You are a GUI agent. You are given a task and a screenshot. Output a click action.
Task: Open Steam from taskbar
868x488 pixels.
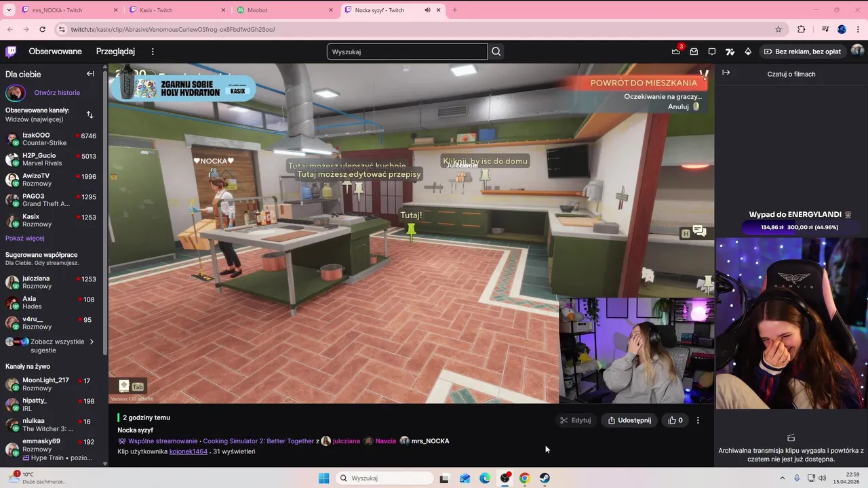545,478
